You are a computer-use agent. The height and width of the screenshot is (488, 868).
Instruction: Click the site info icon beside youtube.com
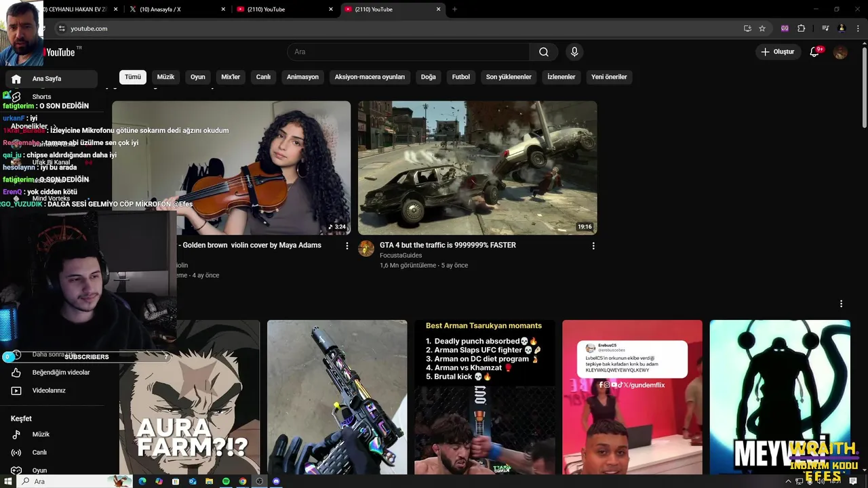[61, 28]
